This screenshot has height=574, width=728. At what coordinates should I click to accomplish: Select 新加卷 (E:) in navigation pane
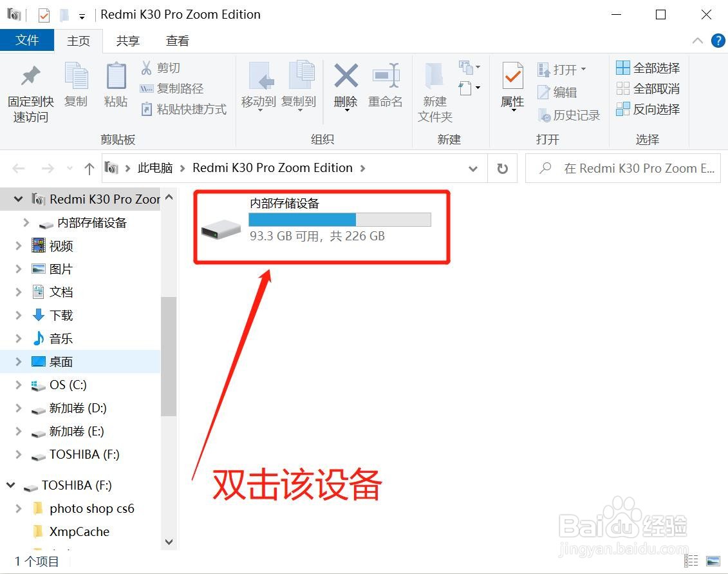tap(77, 432)
